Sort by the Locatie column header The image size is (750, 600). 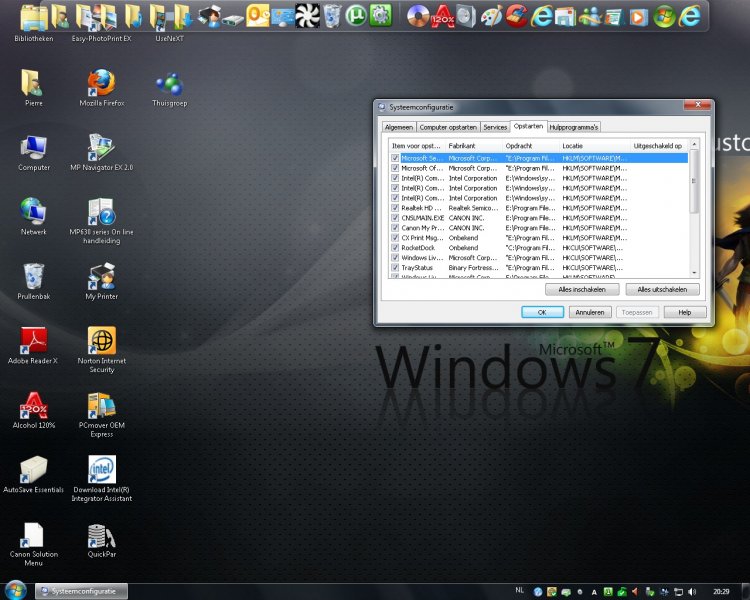(x=595, y=146)
